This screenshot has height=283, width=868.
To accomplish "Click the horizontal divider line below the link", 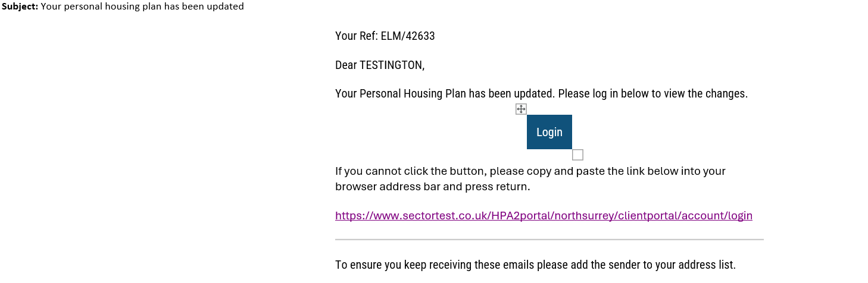I will coord(549,240).
